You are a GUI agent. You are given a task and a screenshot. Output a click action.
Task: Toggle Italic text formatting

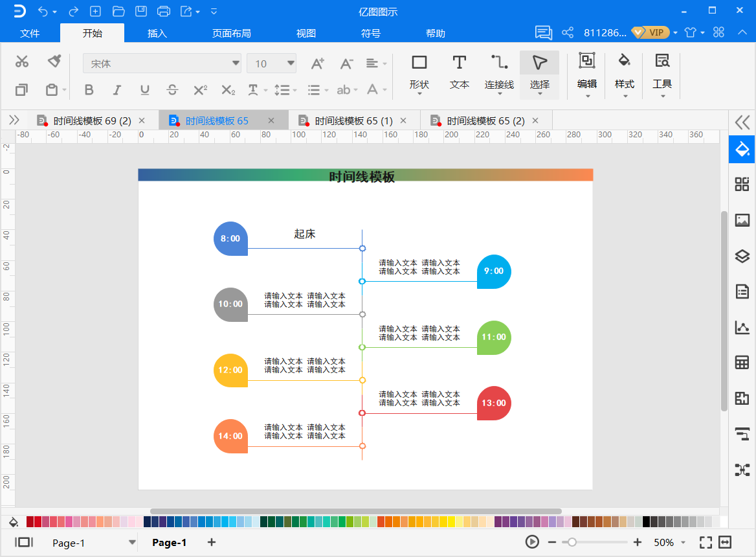117,89
